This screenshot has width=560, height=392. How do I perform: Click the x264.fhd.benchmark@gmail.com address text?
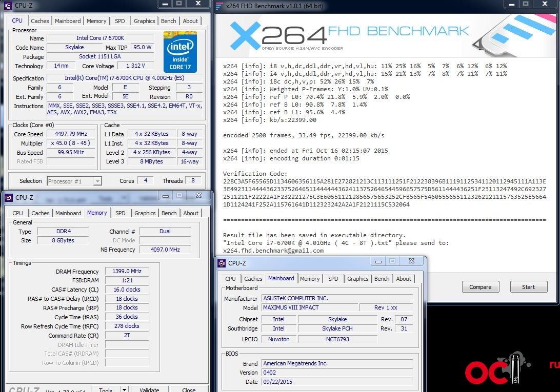pos(273,251)
